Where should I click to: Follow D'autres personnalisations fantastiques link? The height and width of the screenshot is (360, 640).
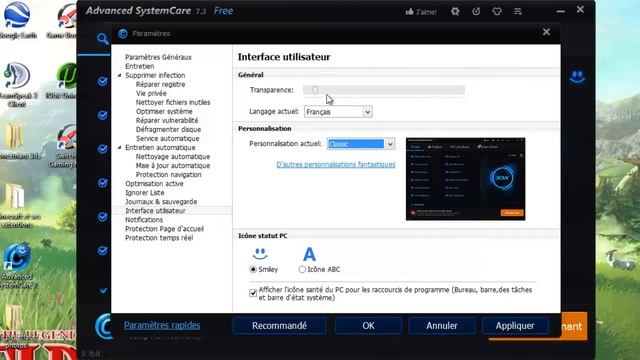(x=336, y=164)
